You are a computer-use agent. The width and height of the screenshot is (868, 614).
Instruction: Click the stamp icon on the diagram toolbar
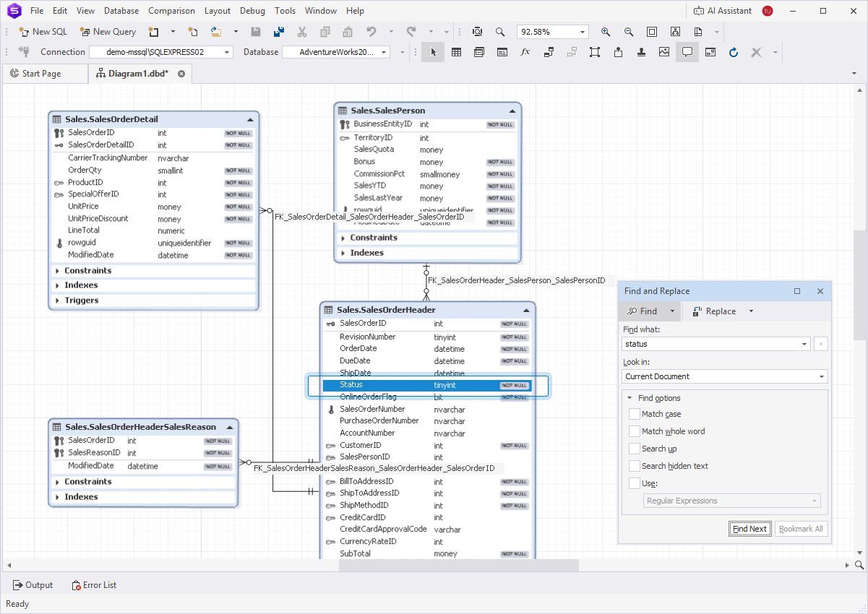(641, 52)
